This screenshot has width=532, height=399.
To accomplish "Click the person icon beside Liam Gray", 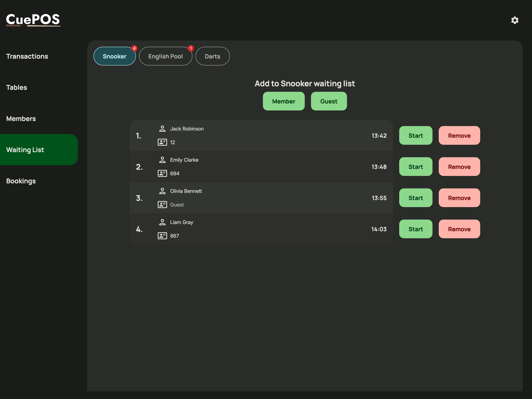I will coord(162,222).
